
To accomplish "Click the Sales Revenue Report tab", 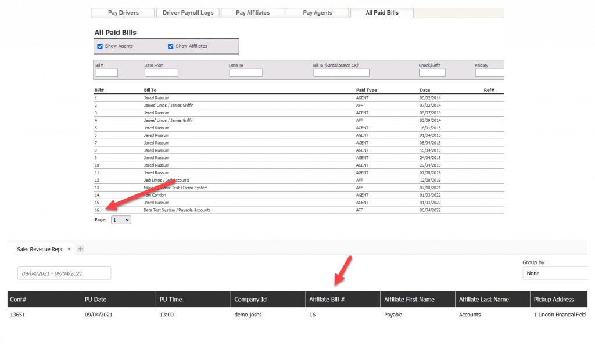I will (40, 249).
